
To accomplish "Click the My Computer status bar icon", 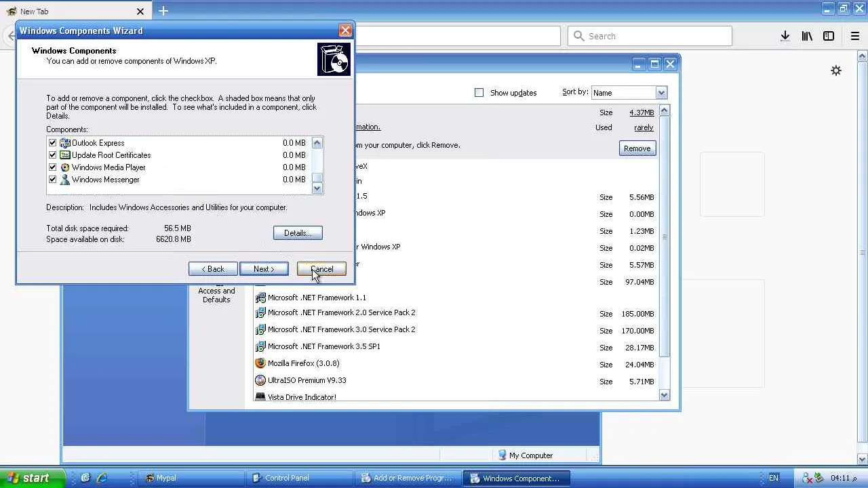I will (x=502, y=455).
